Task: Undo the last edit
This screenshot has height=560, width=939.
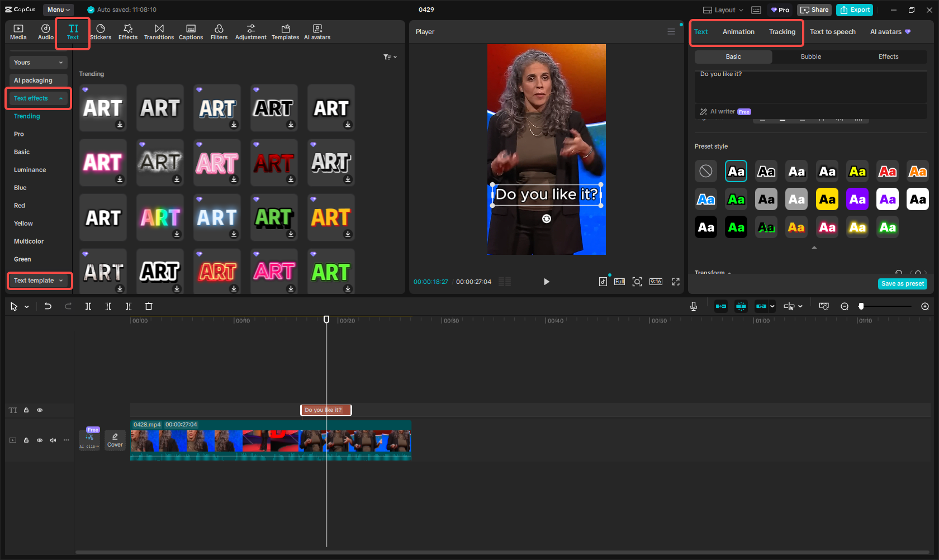Action: pyautogui.click(x=48, y=306)
